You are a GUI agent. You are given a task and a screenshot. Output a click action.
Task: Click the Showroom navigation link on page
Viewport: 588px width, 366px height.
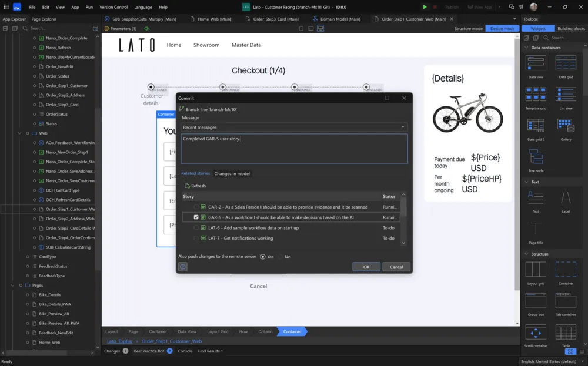click(x=206, y=45)
